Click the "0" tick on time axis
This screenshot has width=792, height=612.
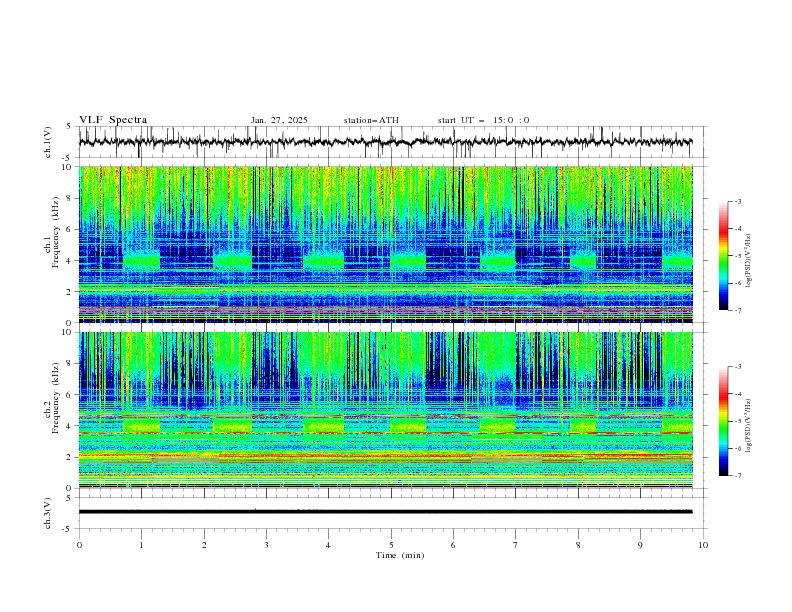[x=79, y=545]
